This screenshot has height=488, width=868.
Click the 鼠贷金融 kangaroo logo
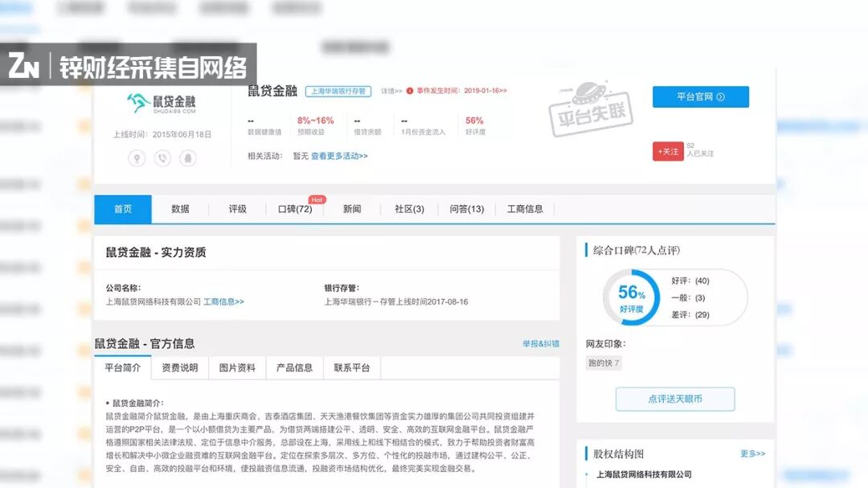pos(162,103)
